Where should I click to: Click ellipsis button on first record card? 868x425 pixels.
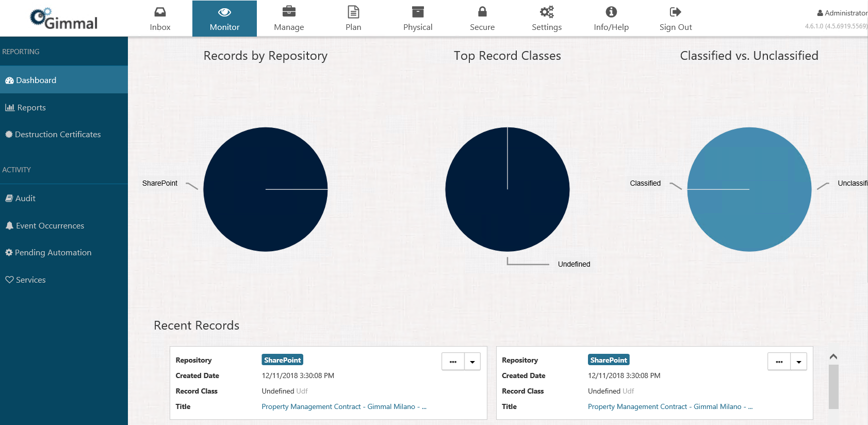click(453, 362)
